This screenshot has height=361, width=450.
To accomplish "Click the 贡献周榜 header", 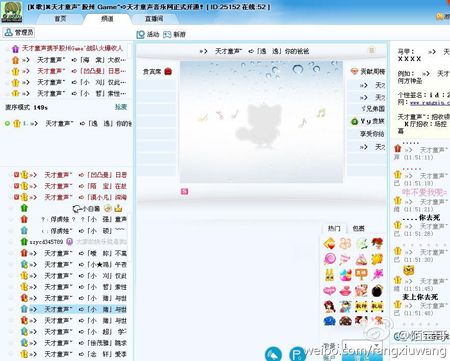I will click(373, 71).
